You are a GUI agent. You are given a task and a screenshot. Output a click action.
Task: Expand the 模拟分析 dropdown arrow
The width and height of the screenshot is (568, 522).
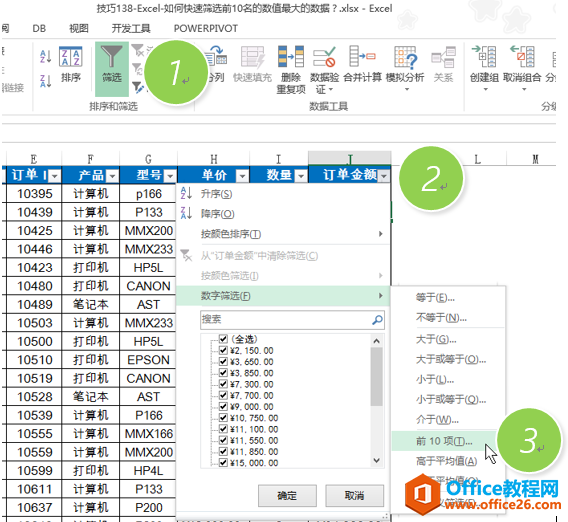tap(406, 89)
